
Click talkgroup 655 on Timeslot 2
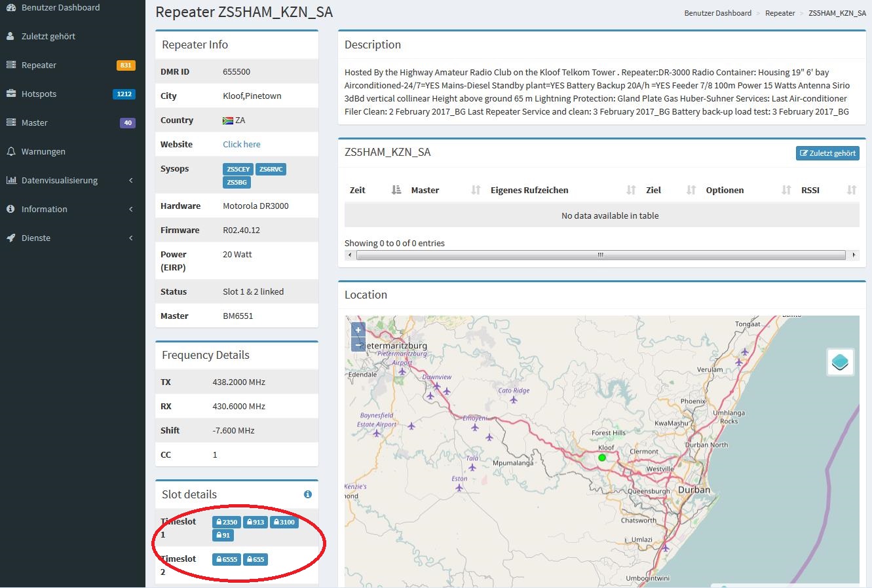[x=256, y=559]
